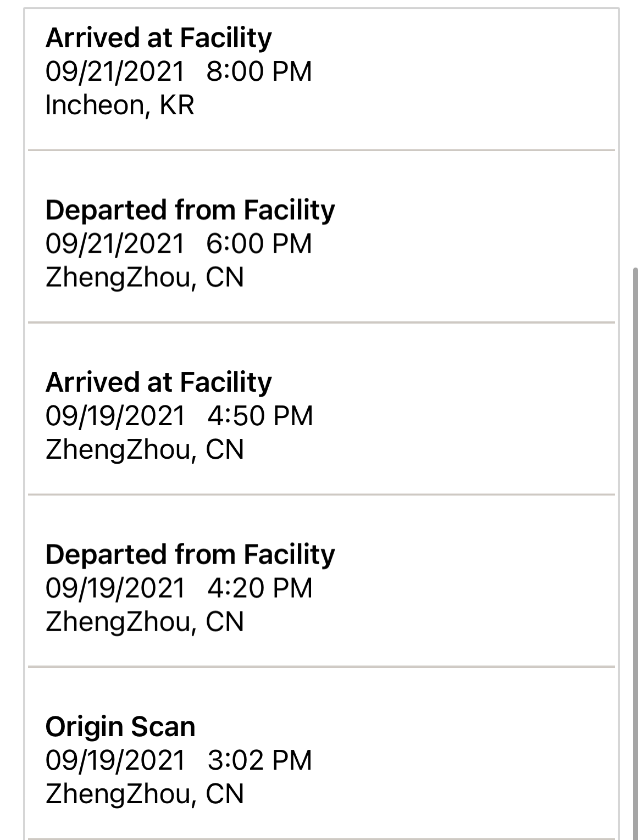Select the Incheon, KR location text
Viewport: 643px width, 840px height.
(120, 105)
